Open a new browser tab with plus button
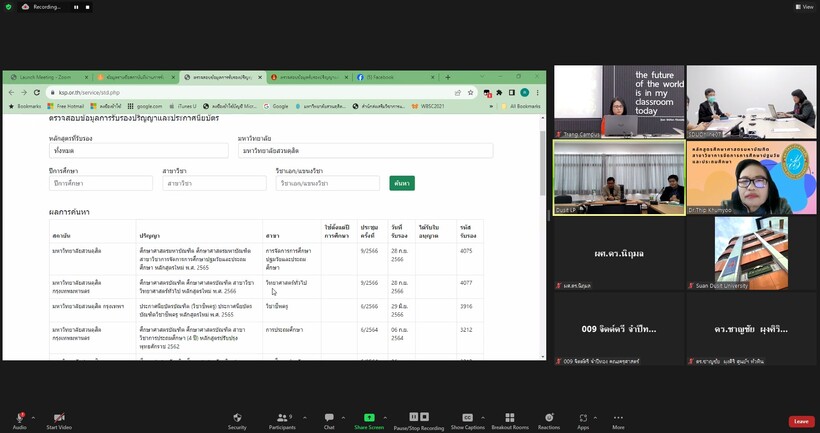820x433 pixels. point(448,77)
